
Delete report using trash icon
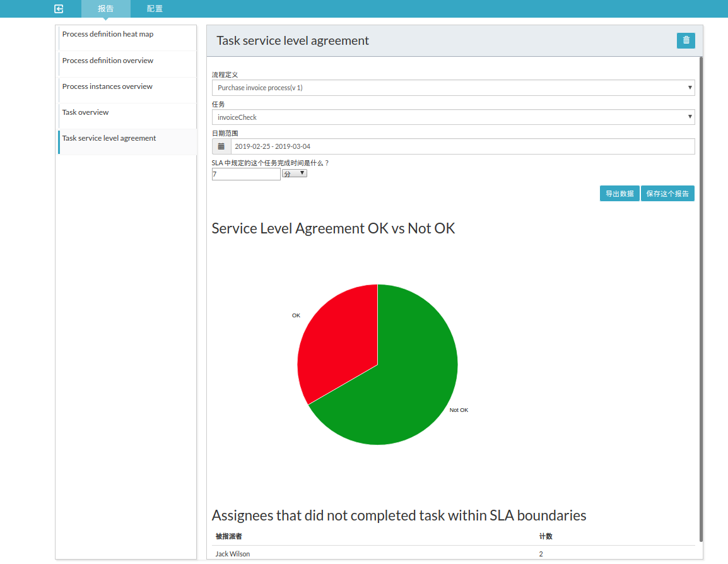[686, 40]
